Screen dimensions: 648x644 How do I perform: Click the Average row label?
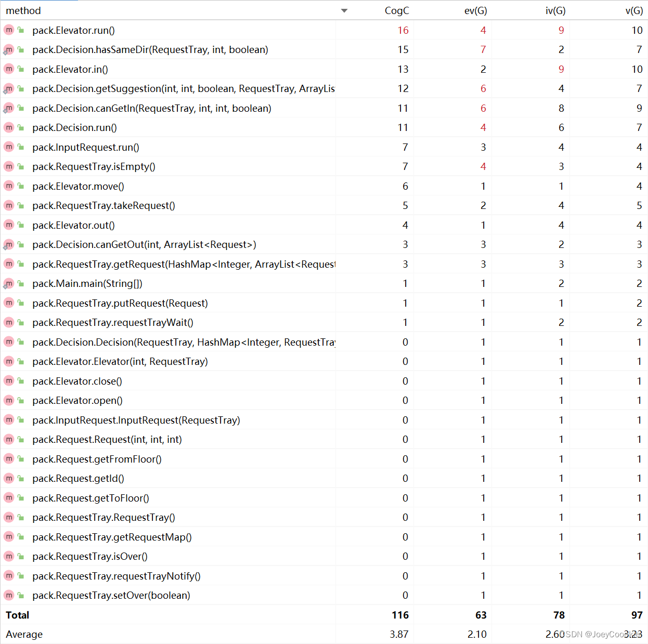(24, 635)
